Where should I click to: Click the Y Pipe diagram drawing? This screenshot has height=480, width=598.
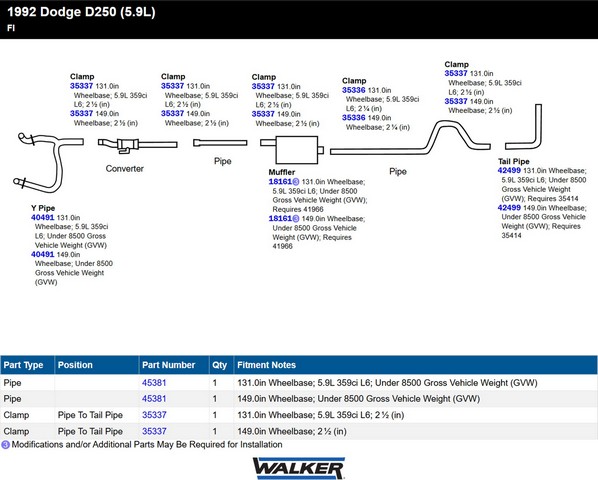point(50,162)
